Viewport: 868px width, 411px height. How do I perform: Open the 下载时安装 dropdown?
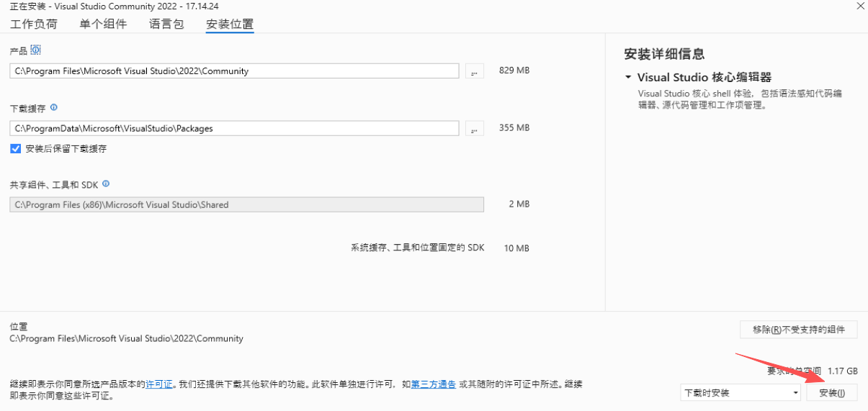pos(741,393)
